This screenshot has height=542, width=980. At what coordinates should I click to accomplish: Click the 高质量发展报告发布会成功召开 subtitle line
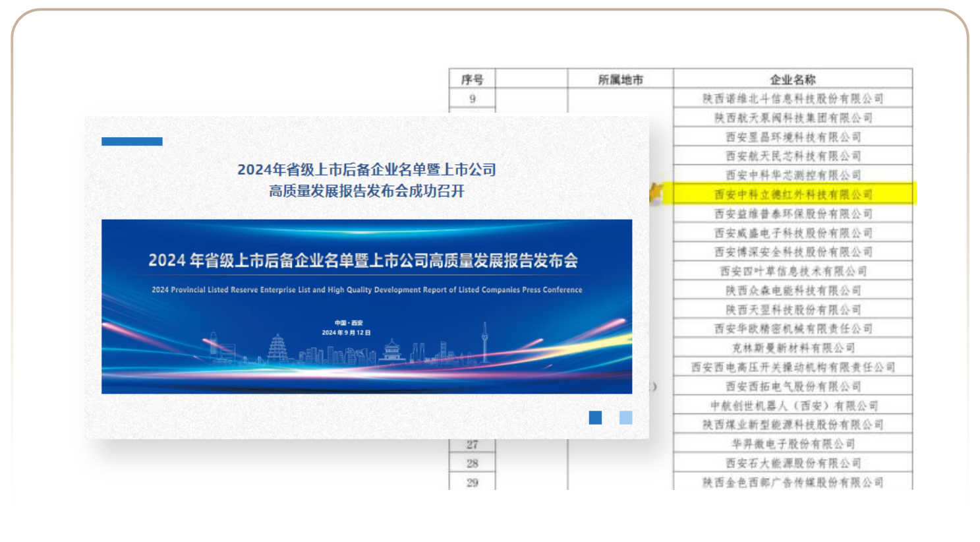[x=366, y=191]
